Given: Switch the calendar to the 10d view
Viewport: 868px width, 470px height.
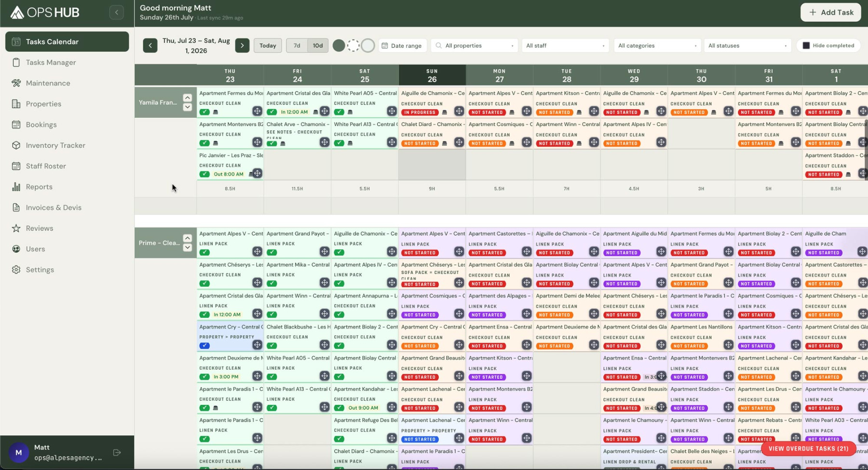Looking at the screenshot, I should coord(318,45).
